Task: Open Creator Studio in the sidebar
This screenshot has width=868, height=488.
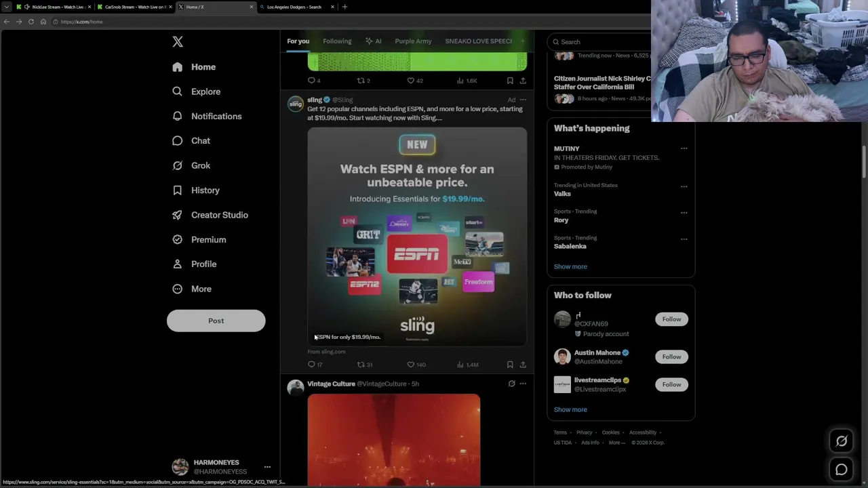Action: [210, 215]
